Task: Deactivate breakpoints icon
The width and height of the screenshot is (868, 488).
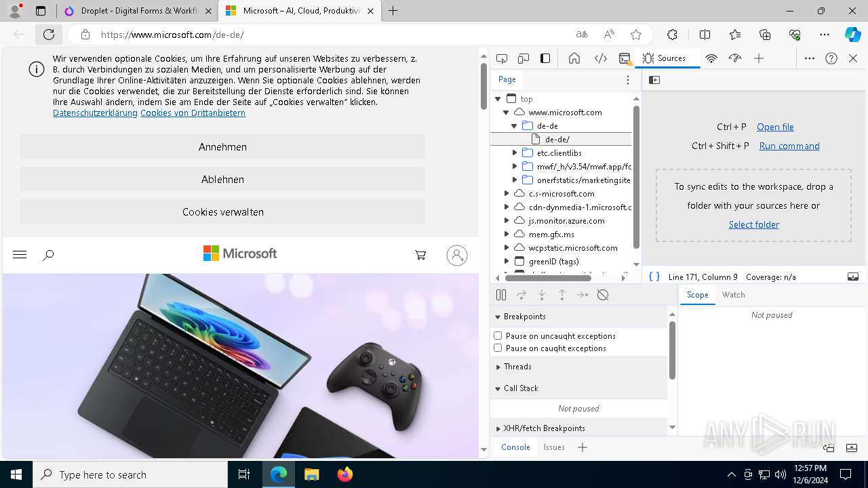Action: [603, 295]
